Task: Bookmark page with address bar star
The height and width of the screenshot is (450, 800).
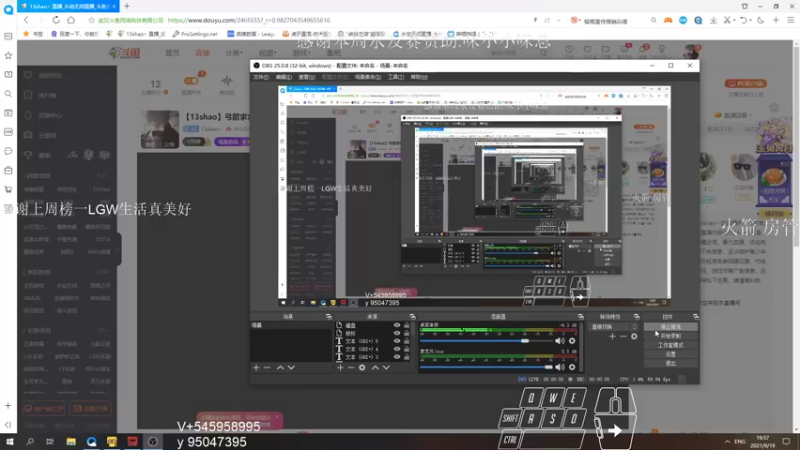Action: [91, 20]
